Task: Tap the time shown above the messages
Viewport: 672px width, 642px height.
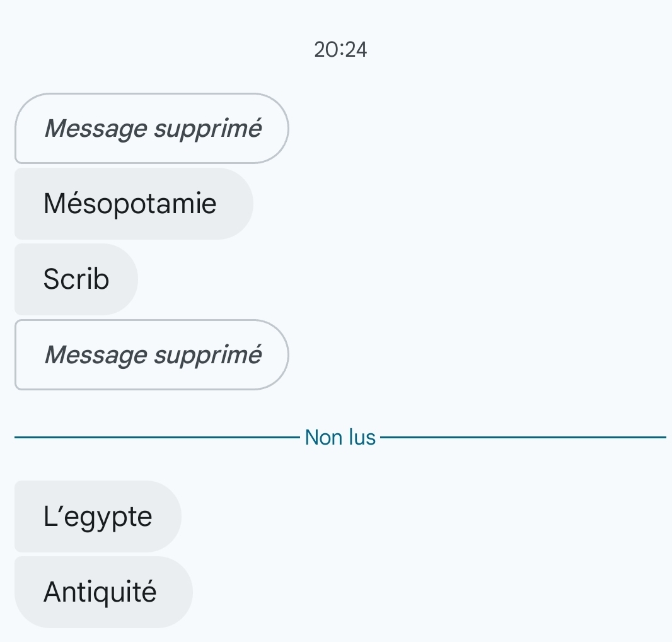Action: click(340, 49)
